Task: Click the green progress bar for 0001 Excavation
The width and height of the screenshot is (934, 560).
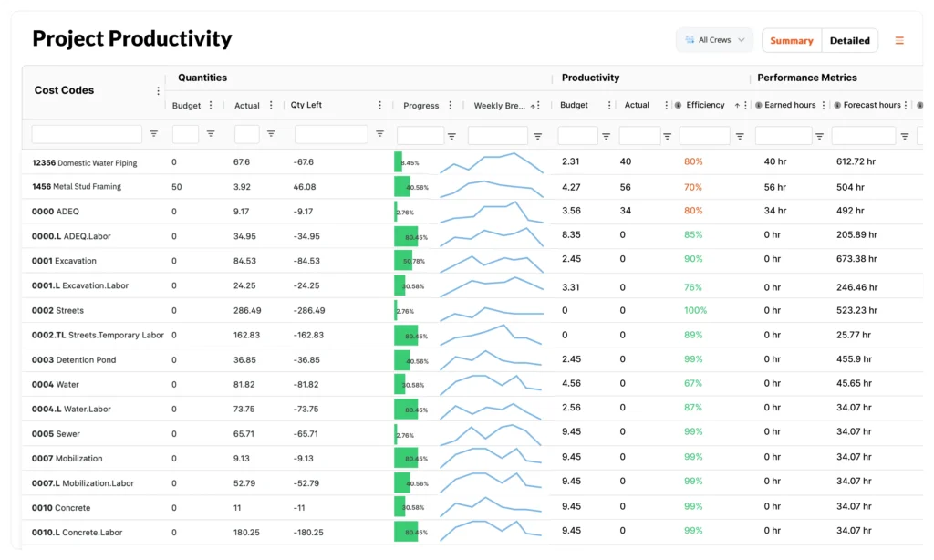Action: (402, 260)
